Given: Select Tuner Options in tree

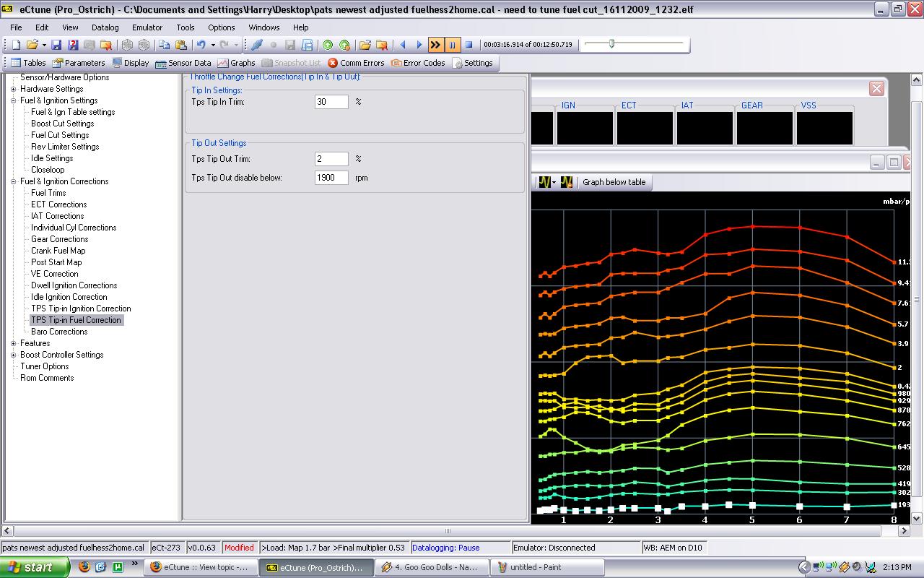Looking at the screenshot, I should (x=45, y=366).
